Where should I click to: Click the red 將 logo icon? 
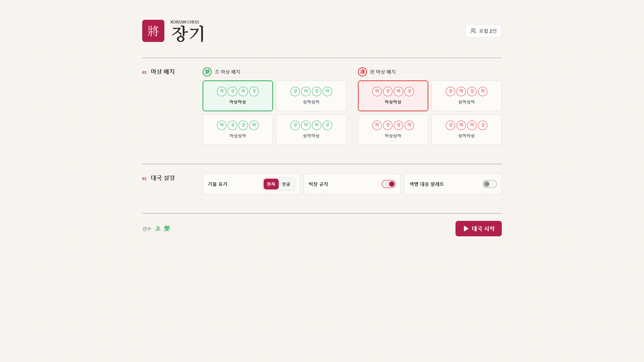(153, 31)
